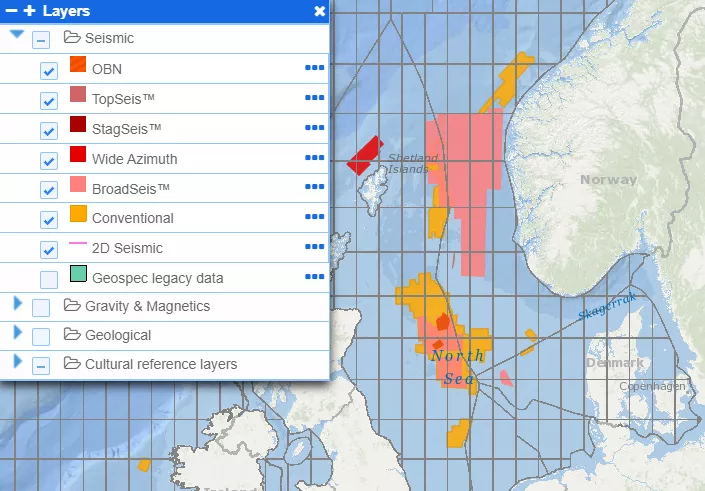Enable the Geospec legacy data checkbox
Image resolution: width=705 pixels, height=491 pixels.
click(48, 279)
